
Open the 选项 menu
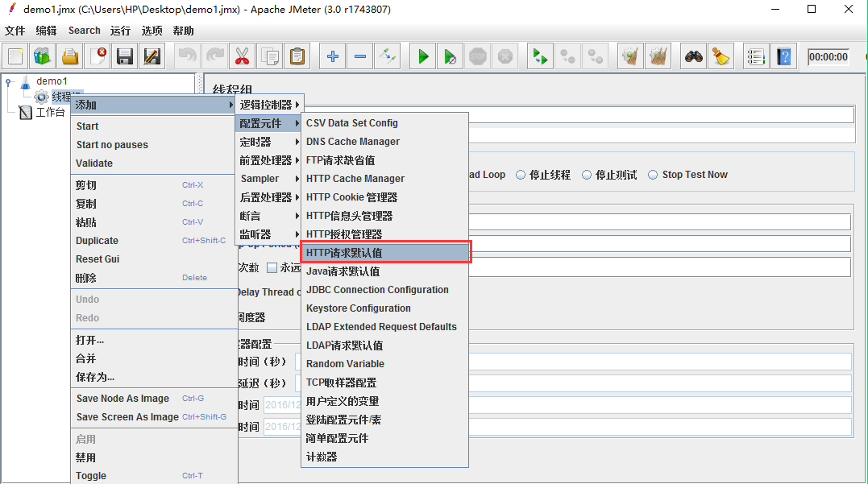pyautogui.click(x=152, y=31)
